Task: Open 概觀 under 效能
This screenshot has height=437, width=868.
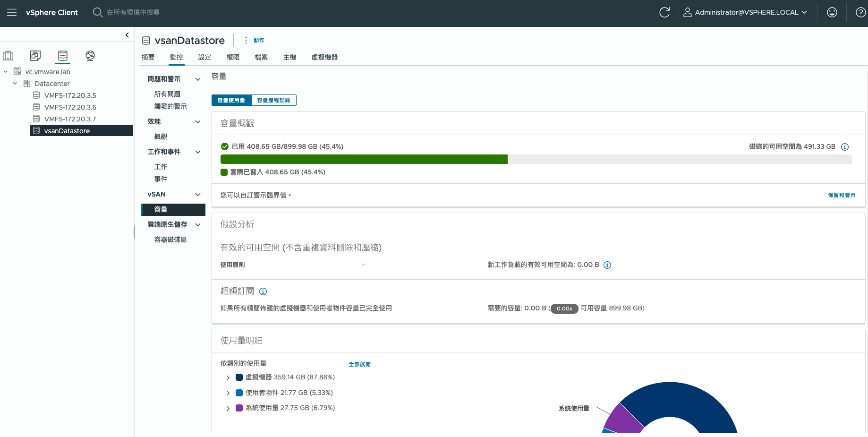Action: (x=161, y=137)
